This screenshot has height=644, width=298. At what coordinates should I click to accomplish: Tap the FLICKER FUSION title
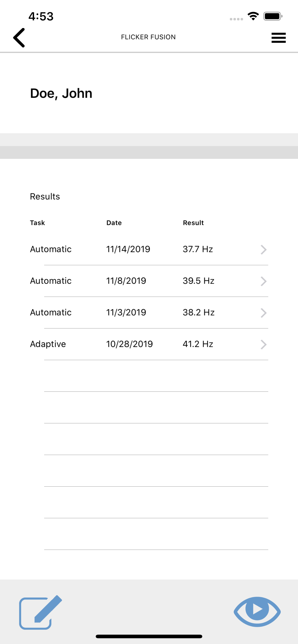[149, 37]
